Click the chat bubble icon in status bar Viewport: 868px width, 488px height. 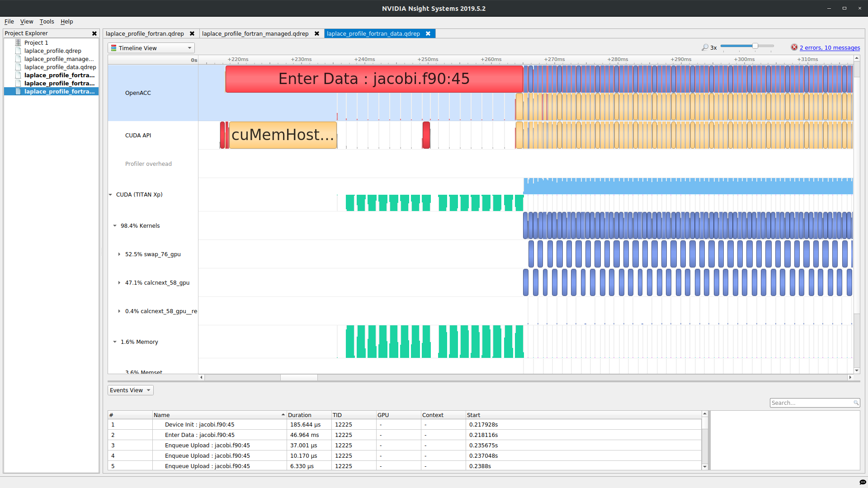click(863, 482)
